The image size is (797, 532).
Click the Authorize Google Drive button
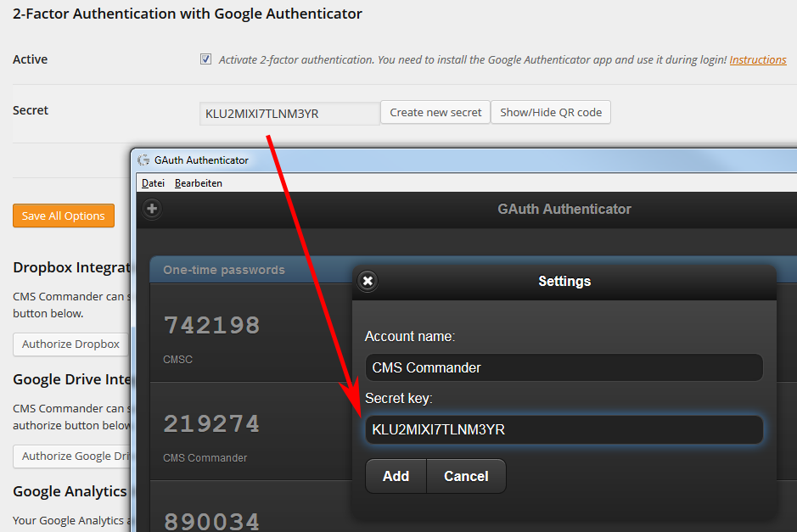point(72,456)
